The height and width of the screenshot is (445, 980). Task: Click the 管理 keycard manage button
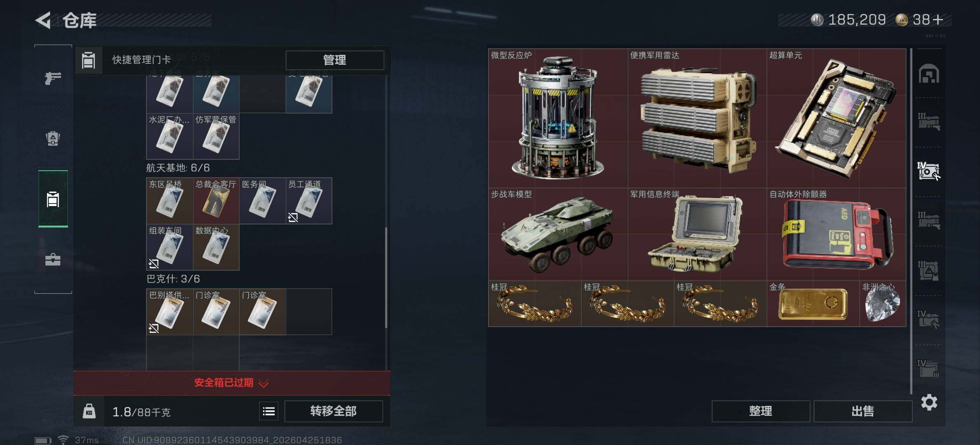335,60
